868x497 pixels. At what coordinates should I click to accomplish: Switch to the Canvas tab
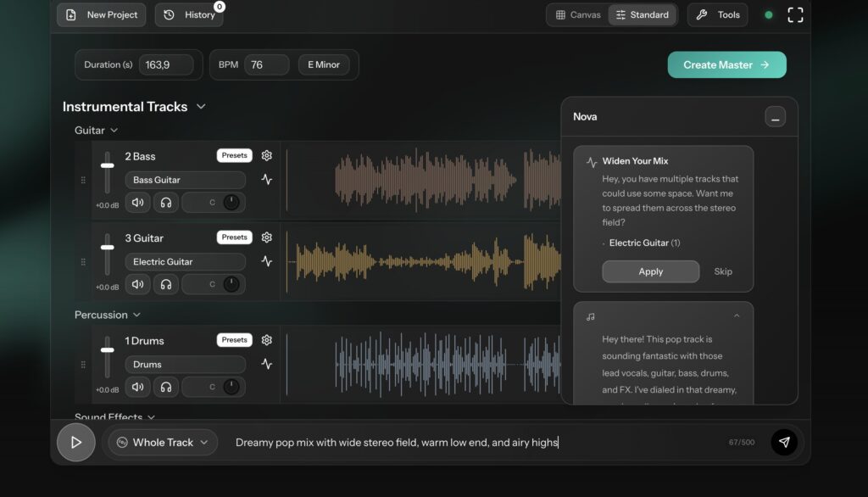click(x=576, y=14)
